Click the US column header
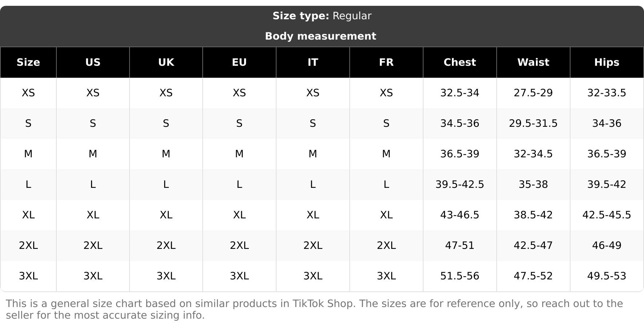The height and width of the screenshot is (327, 644). coord(93,62)
